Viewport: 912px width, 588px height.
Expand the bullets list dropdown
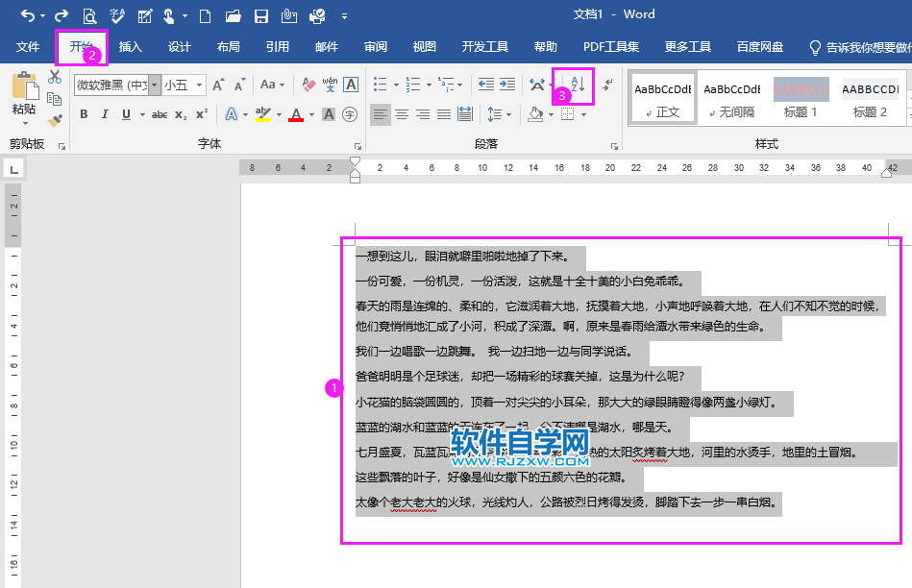pos(396,85)
